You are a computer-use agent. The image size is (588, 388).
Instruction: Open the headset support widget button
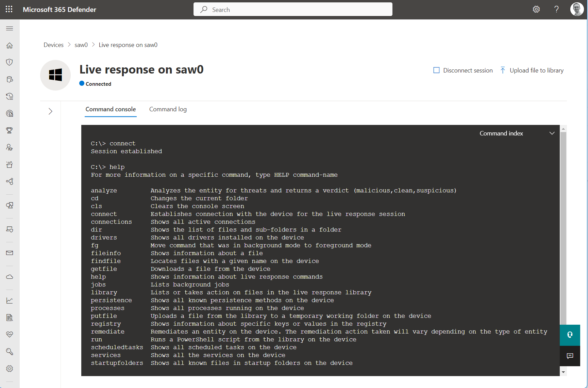tap(570, 335)
